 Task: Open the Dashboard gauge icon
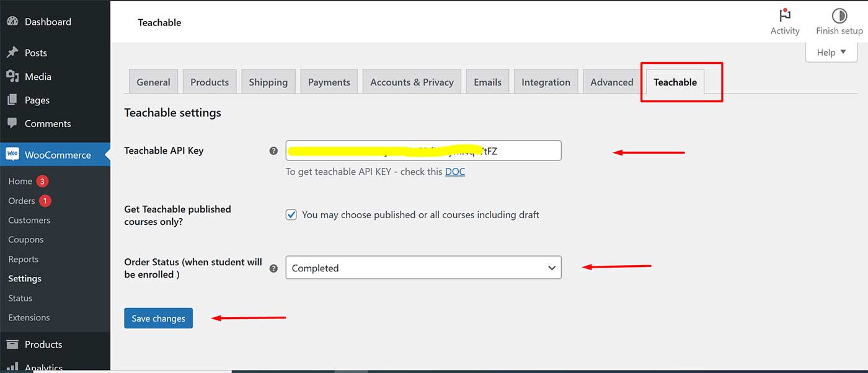click(x=12, y=22)
